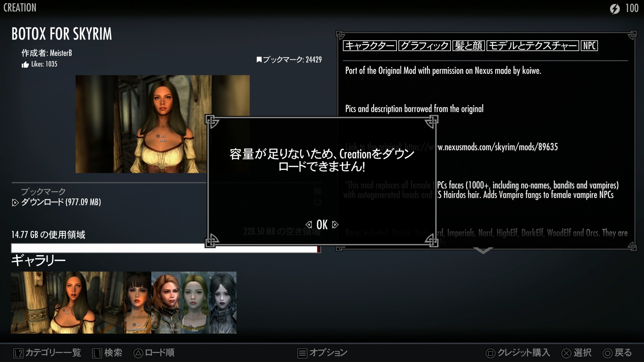Click the credit balance 100
The width and height of the screenshot is (644, 362).
(632, 8)
